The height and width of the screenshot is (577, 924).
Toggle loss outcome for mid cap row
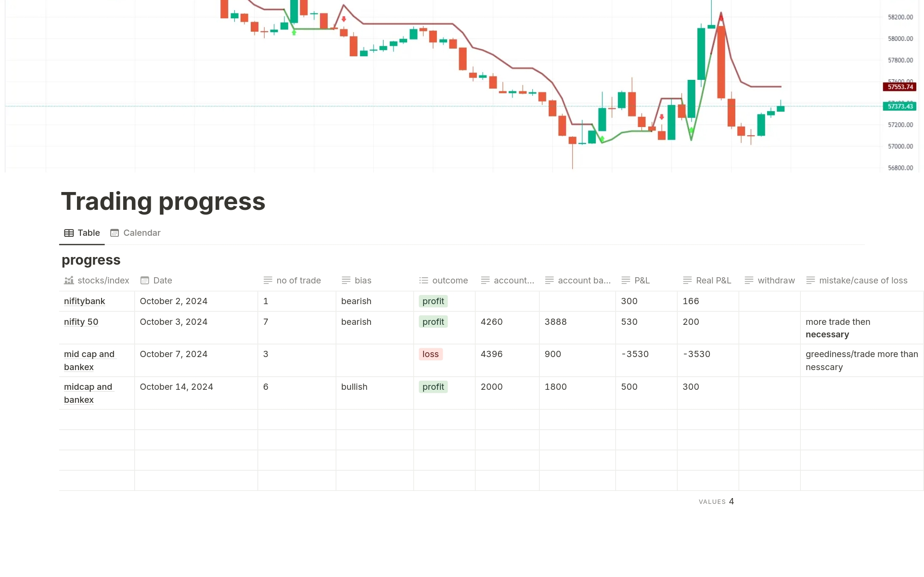coord(431,354)
